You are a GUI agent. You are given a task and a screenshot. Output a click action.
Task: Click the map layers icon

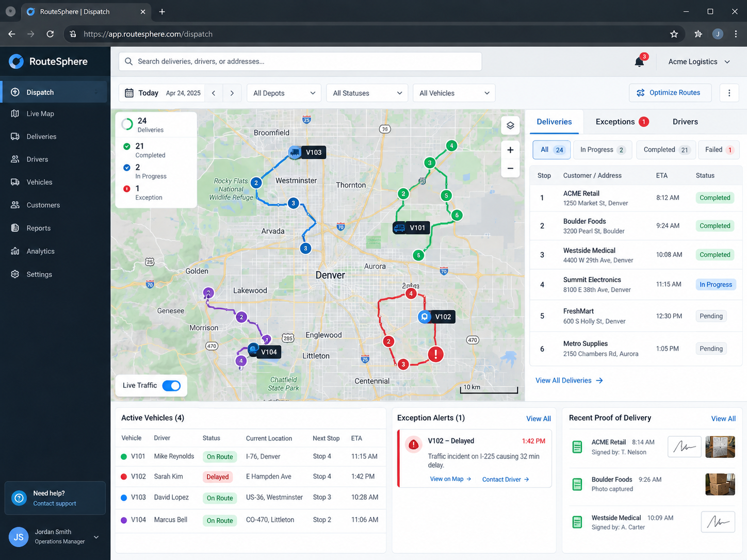click(510, 125)
